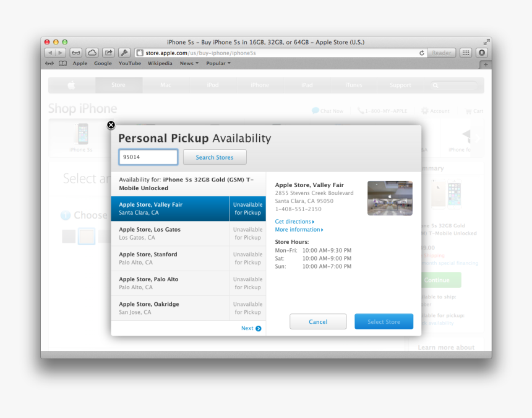
Task: Open Account gear link on page
Action: click(x=435, y=111)
